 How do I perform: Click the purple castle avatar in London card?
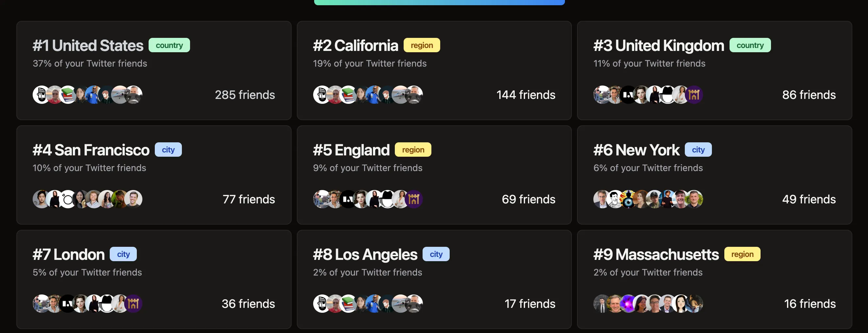pos(134,304)
